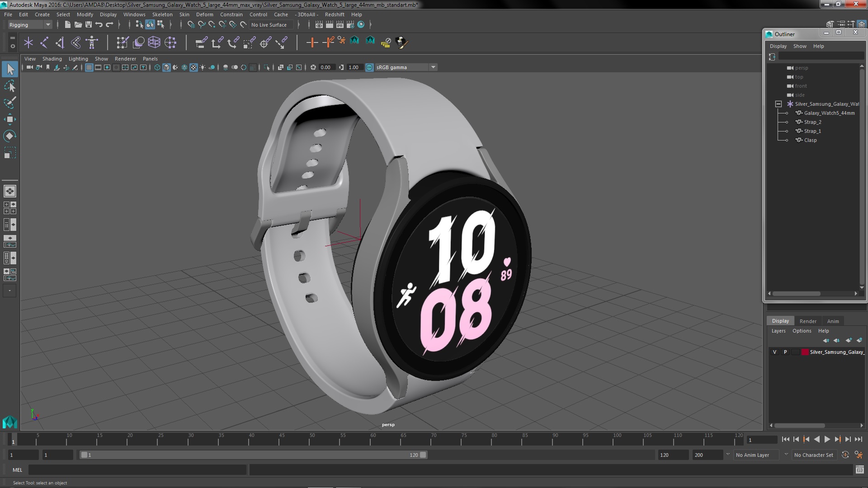Save the current scene
The width and height of the screenshot is (868, 488).
click(x=88, y=25)
